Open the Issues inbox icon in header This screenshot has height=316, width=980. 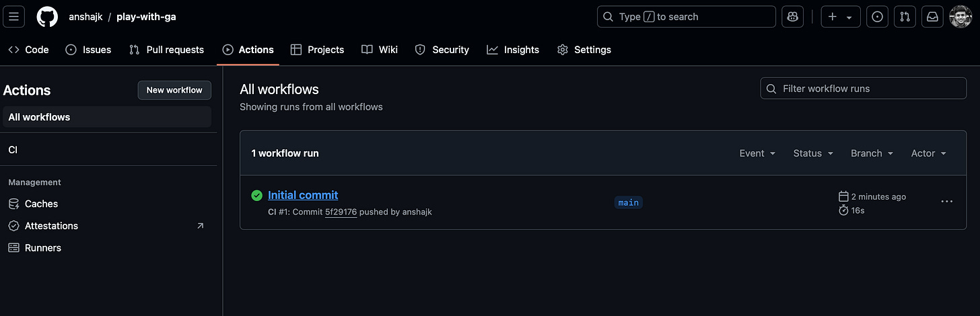876,17
